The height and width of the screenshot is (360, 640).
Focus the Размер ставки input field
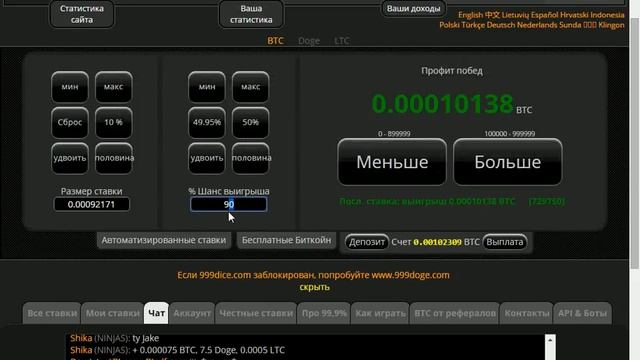pyautogui.click(x=91, y=204)
